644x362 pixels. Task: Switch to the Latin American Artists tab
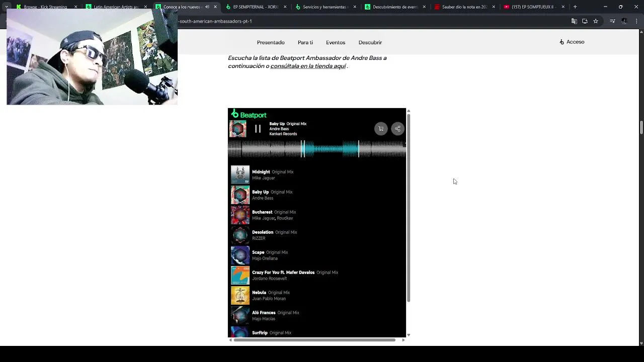(x=115, y=7)
